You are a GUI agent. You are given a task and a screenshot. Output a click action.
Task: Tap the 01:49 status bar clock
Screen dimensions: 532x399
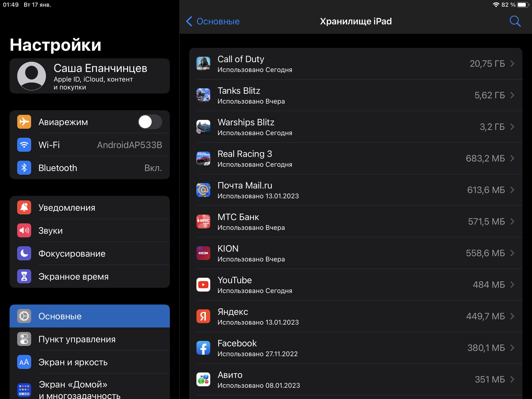[x=11, y=5]
